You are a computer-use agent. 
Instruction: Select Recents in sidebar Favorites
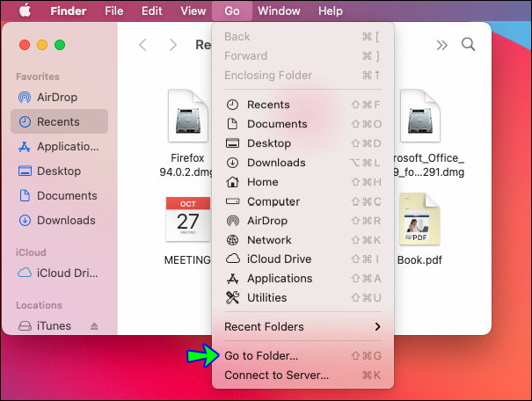[x=60, y=121]
